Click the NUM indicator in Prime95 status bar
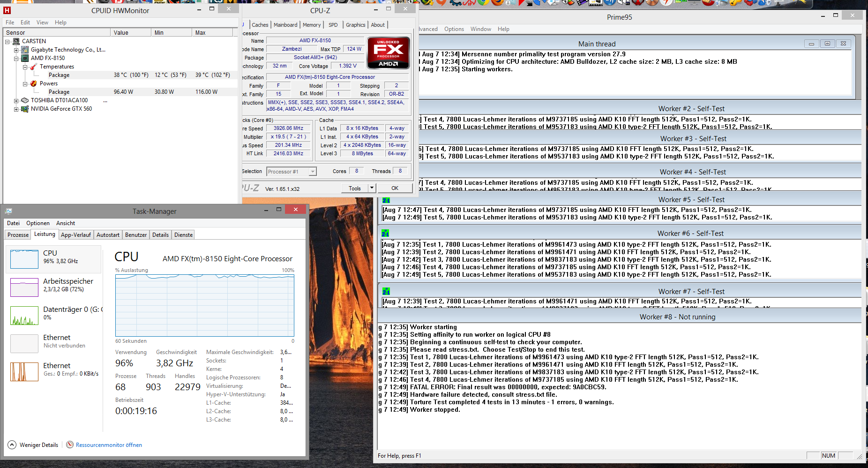Screen dimensions: 868x468 coord(829,455)
